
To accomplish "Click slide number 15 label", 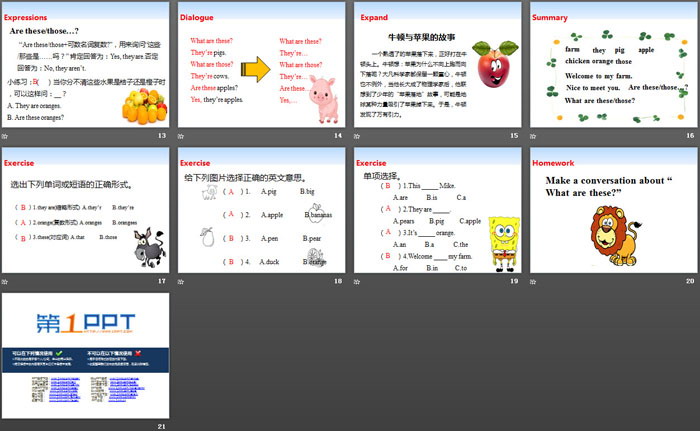I will (514, 135).
